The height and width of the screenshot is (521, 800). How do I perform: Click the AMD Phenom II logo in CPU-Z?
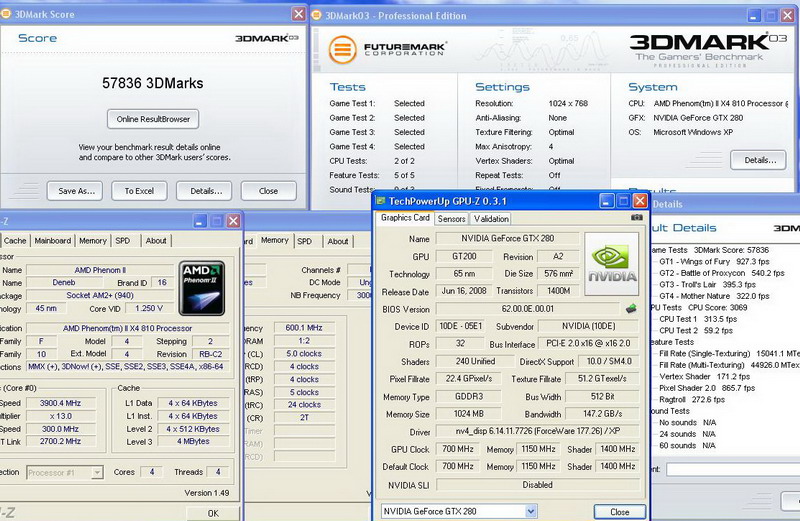(x=202, y=288)
